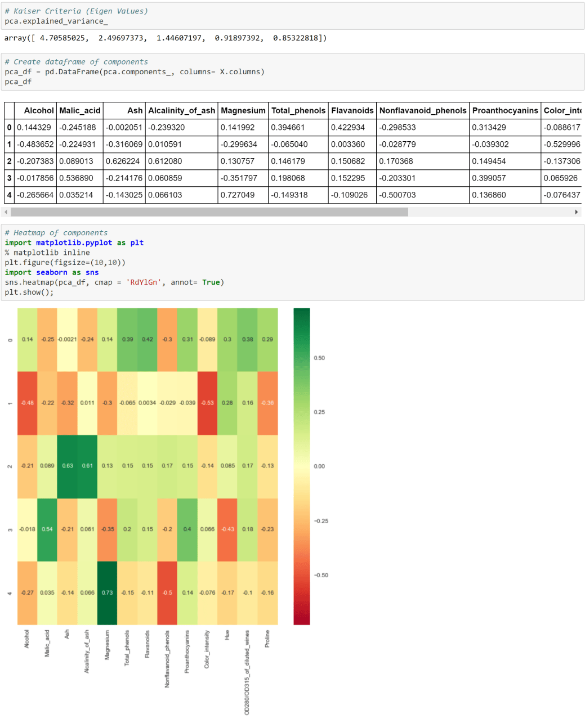This screenshot has width=585, height=728.
Task: Click the heatmap cell annotated 0.63
Action: point(68,466)
